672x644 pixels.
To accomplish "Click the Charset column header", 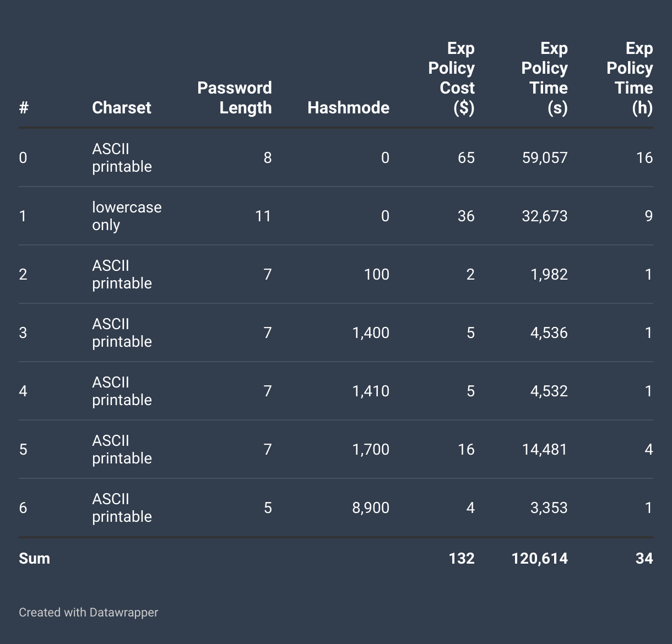I will [x=121, y=107].
